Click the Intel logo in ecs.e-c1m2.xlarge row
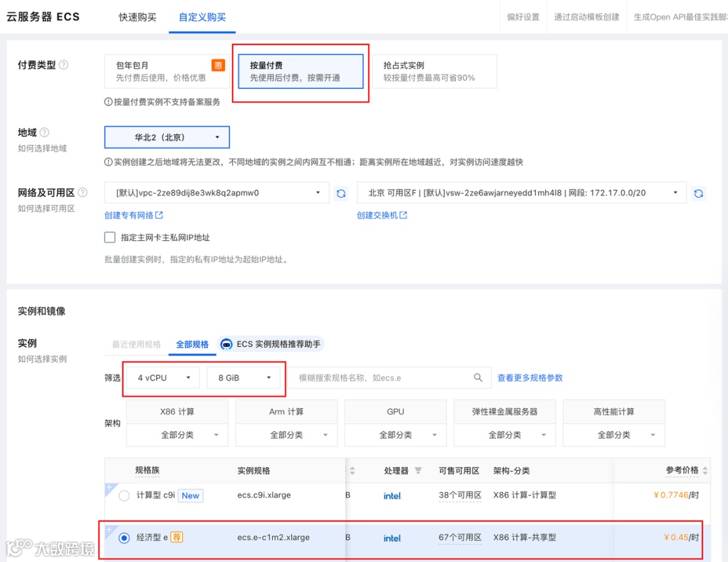728x562 pixels. (392, 538)
